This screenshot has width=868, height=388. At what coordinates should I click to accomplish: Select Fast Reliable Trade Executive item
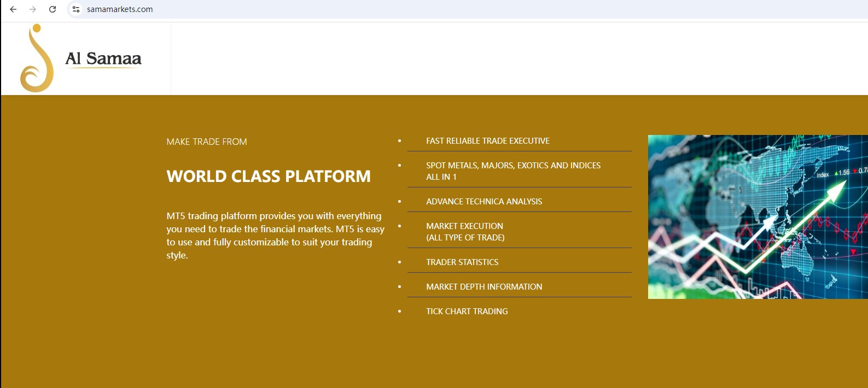coord(488,141)
